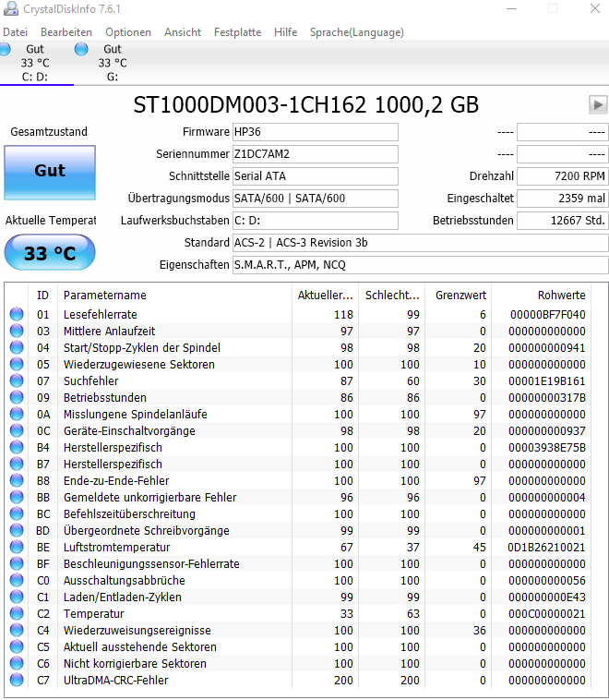Open the Optionen menu
This screenshot has height=700, width=609.
coord(128,32)
